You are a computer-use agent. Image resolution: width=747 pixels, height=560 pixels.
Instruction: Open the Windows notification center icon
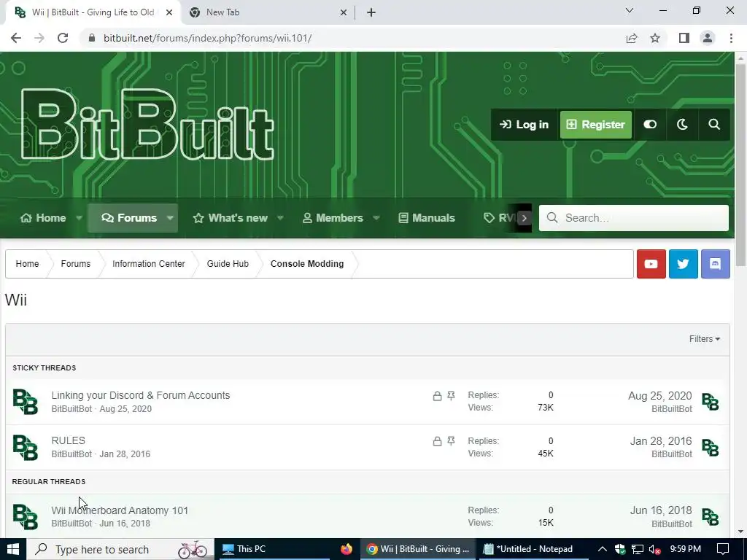click(723, 549)
